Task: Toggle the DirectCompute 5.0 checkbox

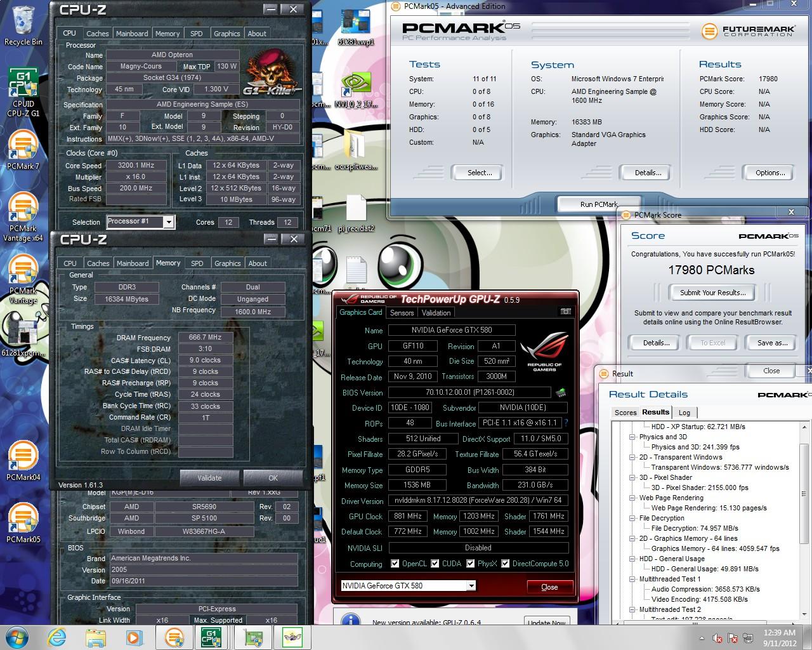Action: click(x=505, y=564)
